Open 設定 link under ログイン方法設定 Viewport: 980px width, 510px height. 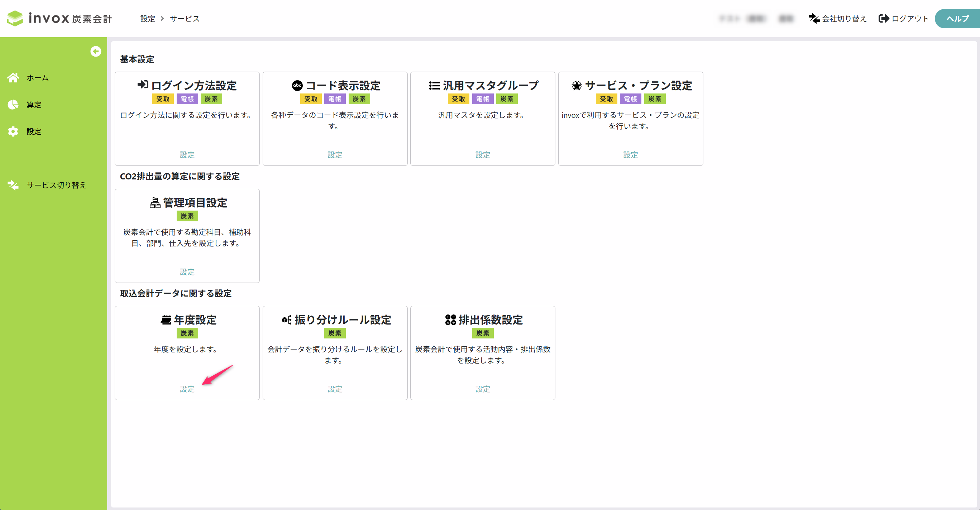(187, 155)
